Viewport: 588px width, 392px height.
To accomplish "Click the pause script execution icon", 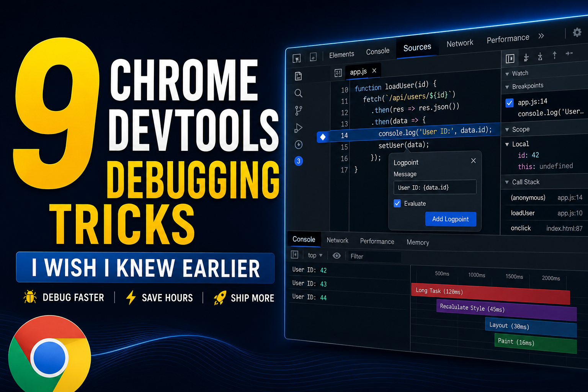I will [x=510, y=59].
